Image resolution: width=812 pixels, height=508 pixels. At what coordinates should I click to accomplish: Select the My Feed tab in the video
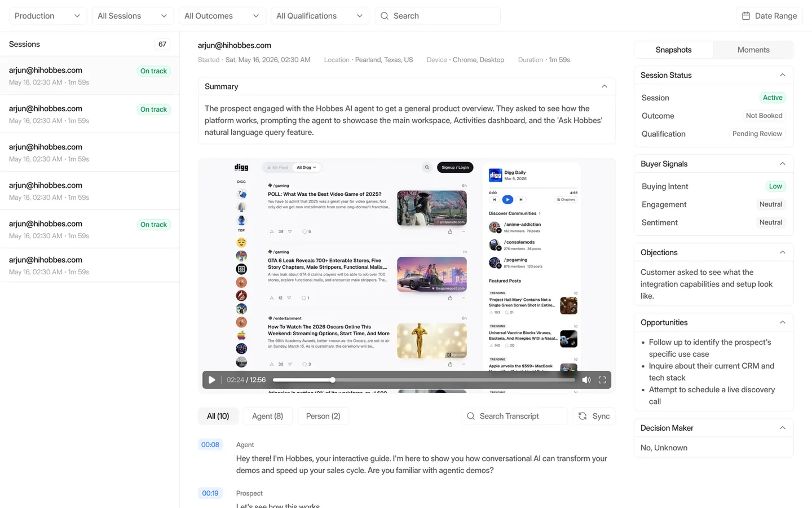click(x=278, y=167)
